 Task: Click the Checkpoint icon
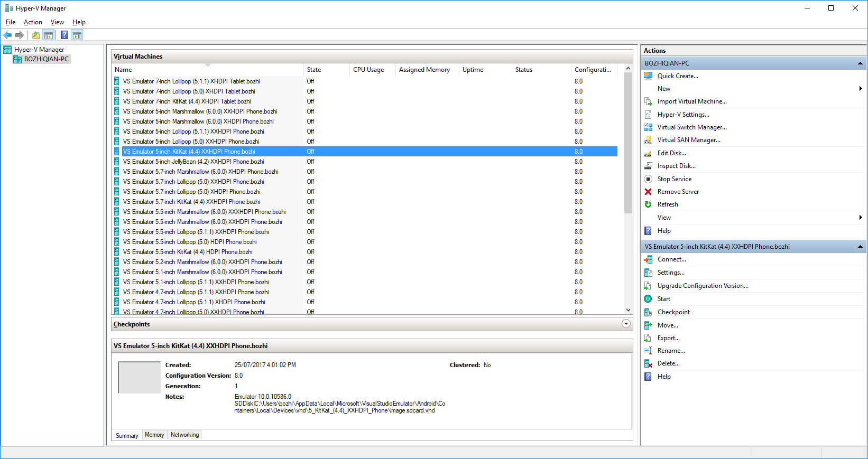pyautogui.click(x=648, y=312)
